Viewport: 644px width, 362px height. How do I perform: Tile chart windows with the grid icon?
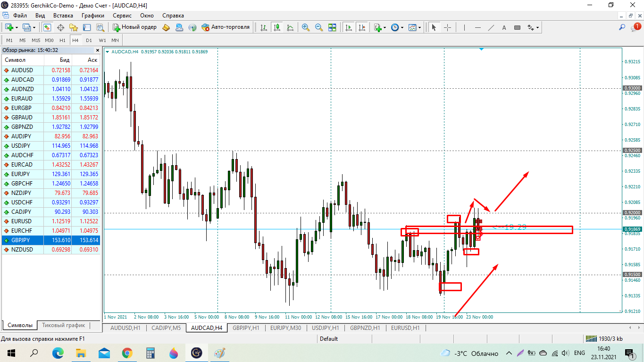[333, 27]
